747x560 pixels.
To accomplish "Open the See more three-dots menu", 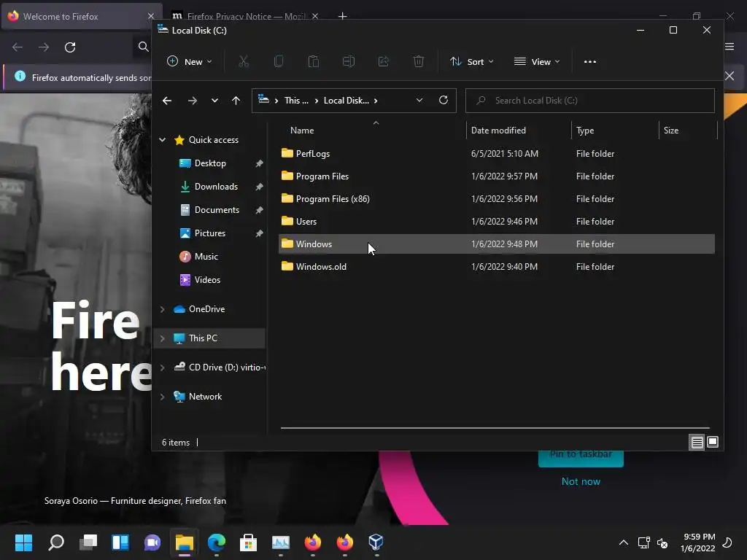I will pyautogui.click(x=589, y=61).
